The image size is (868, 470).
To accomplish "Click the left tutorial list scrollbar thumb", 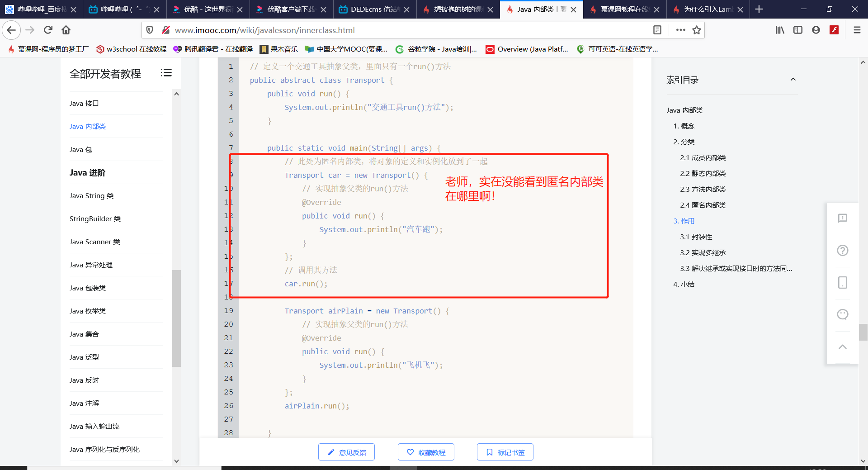I will 176,318.
